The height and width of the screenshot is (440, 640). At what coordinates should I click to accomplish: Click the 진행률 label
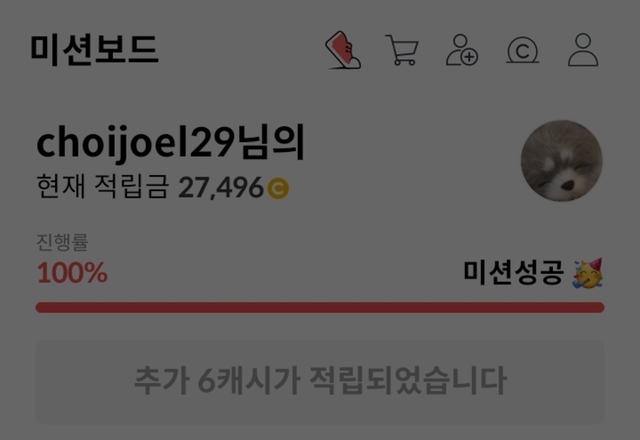(62, 242)
